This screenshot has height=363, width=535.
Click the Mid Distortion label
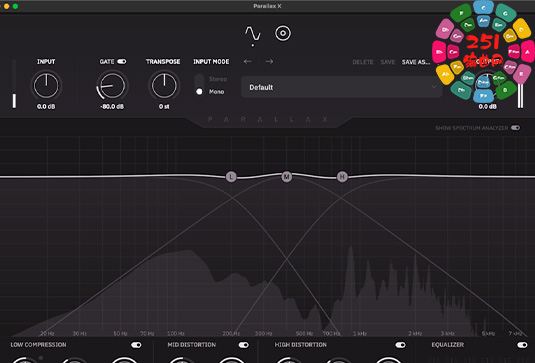(191, 345)
